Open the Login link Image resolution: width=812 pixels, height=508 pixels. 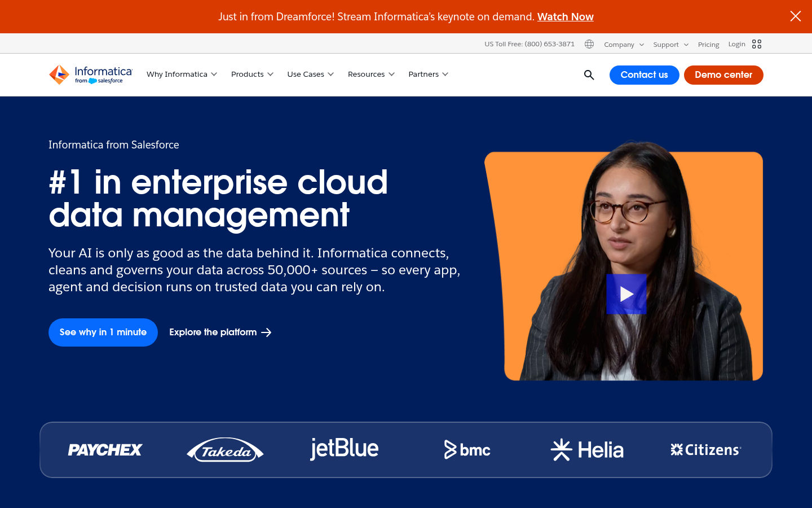click(x=736, y=44)
